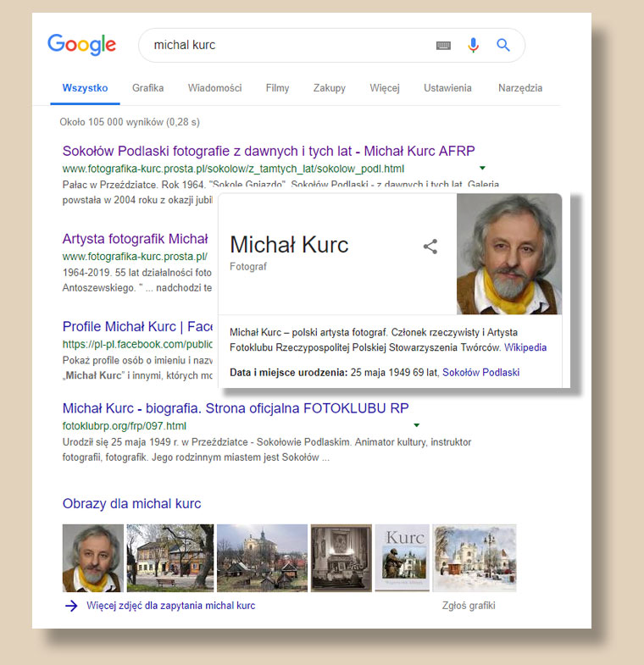644x665 pixels.
Task: Click Michał Kurc portrait in knowledge panel
Action: 509,254
